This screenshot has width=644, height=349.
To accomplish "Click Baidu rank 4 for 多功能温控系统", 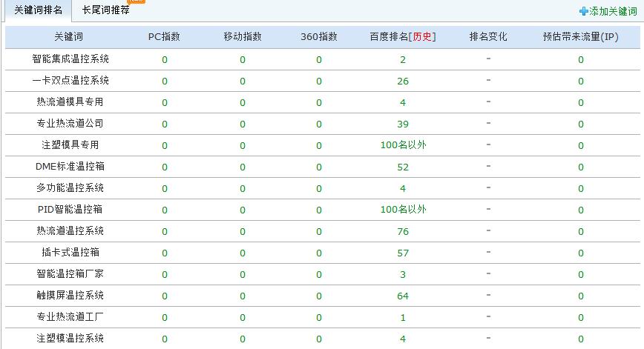I will pos(403,189).
